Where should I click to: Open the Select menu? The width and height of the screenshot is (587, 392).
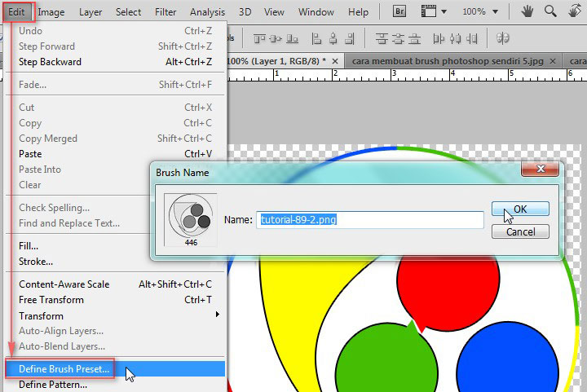129,12
